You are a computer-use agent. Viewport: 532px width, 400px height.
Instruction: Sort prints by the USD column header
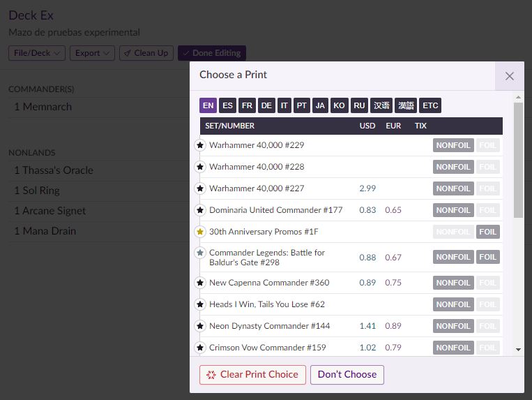(x=367, y=126)
